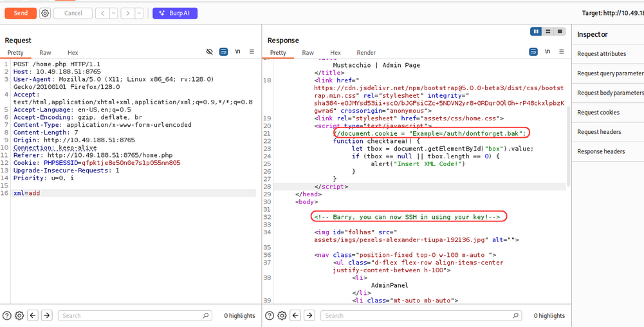Viewport: 644px width, 327px height.
Task: Click the hide non-printable eye-slash icon in Request
Action: tap(210, 51)
